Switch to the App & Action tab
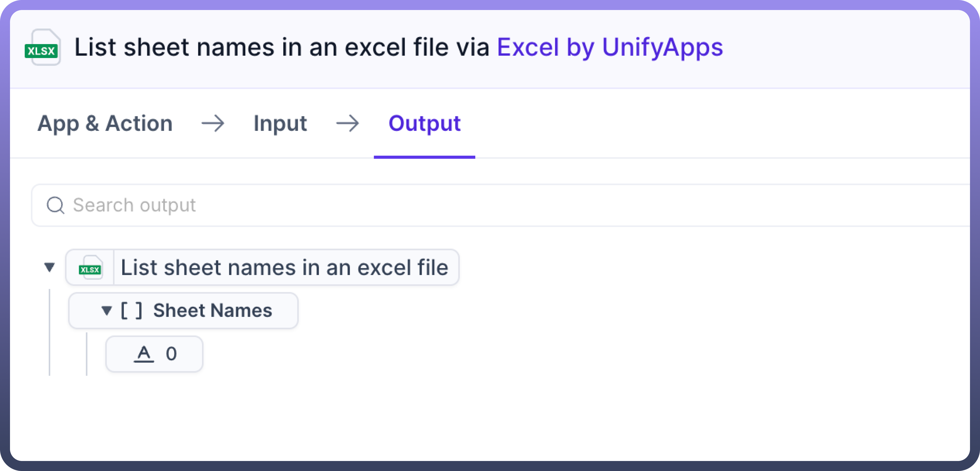The image size is (980, 471). coord(105,123)
